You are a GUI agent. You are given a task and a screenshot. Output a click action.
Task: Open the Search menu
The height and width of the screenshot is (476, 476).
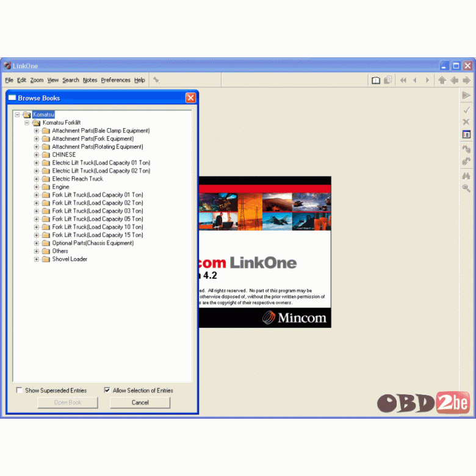point(71,80)
